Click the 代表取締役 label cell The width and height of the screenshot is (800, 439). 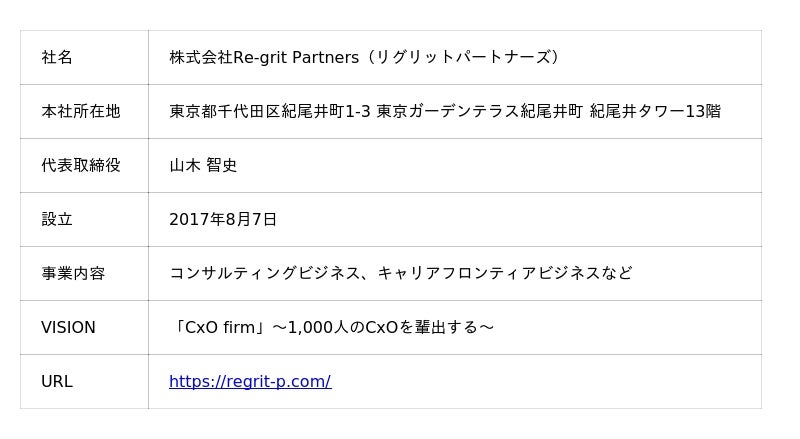point(80,165)
